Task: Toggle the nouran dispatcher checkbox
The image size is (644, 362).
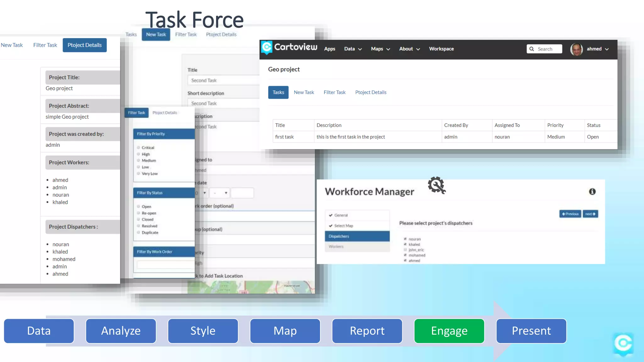Action: click(x=405, y=239)
